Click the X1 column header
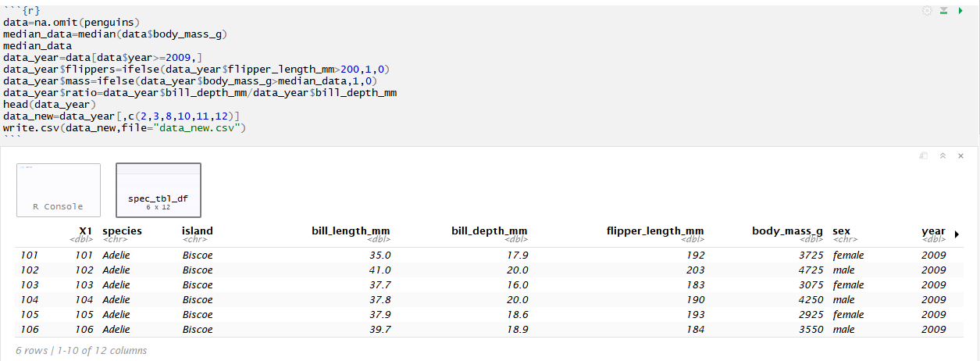Viewport: 980px width, 361px height. point(86,231)
